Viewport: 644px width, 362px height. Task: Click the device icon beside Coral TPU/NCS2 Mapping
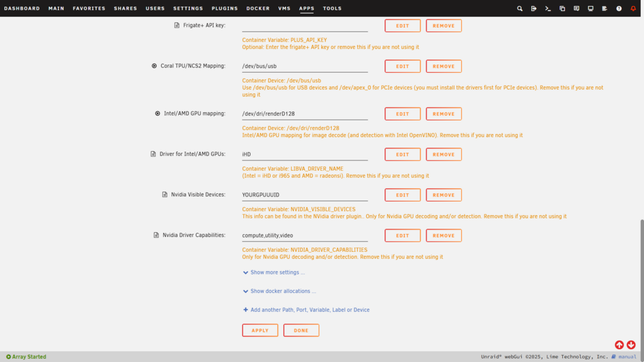click(154, 66)
